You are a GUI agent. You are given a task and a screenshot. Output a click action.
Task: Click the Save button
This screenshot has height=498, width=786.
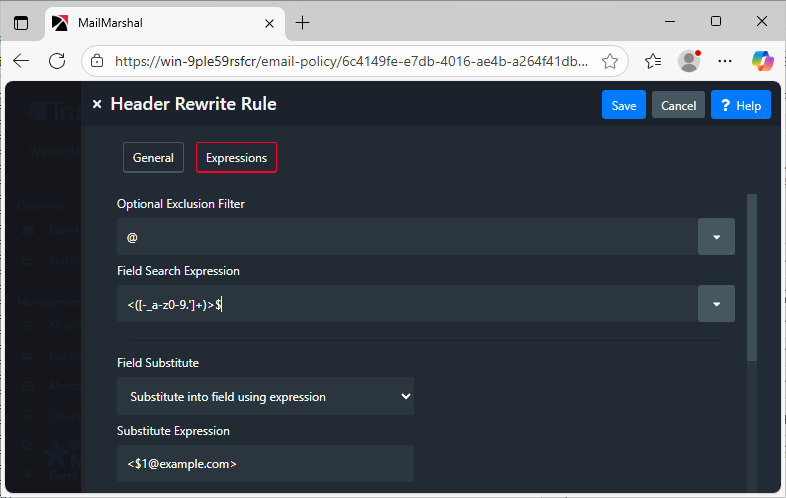click(x=623, y=105)
